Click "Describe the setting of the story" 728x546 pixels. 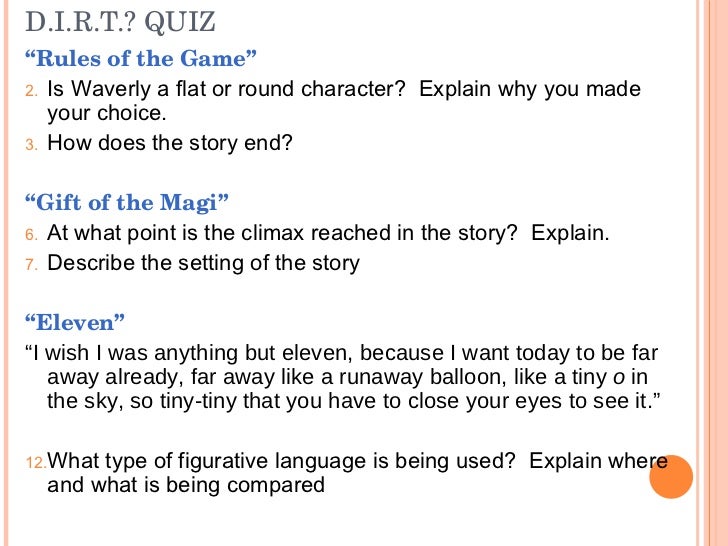point(203,264)
